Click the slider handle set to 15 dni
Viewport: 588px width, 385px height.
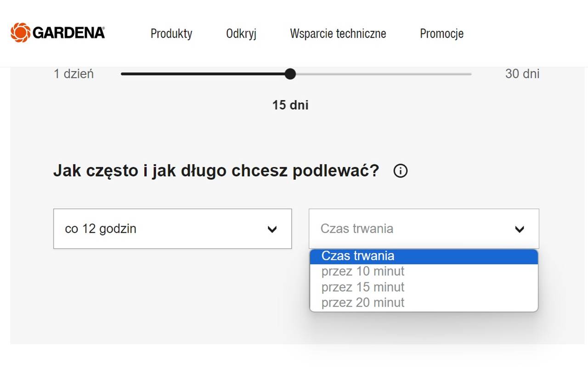point(290,74)
